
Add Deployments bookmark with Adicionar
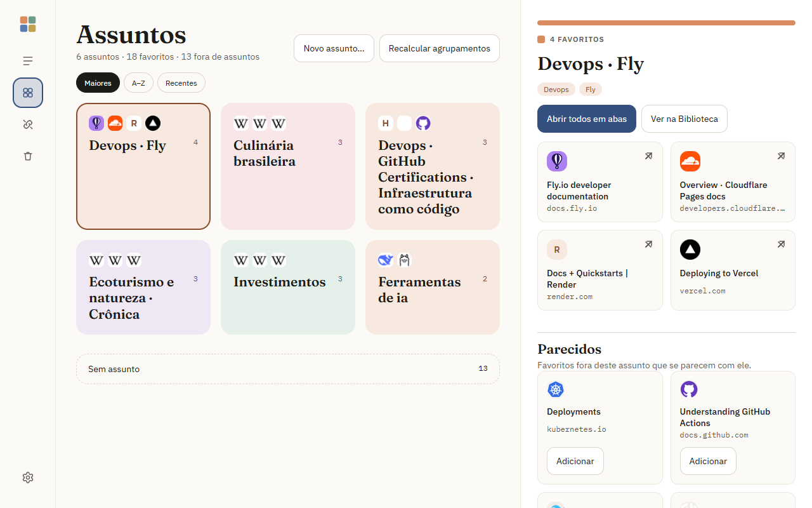[x=575, y=461]
